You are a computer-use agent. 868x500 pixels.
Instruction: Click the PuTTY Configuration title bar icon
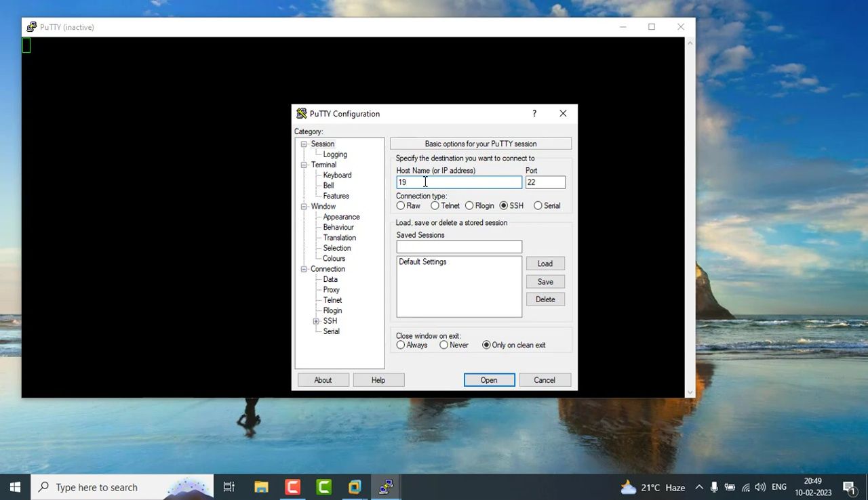click(302, 114)
